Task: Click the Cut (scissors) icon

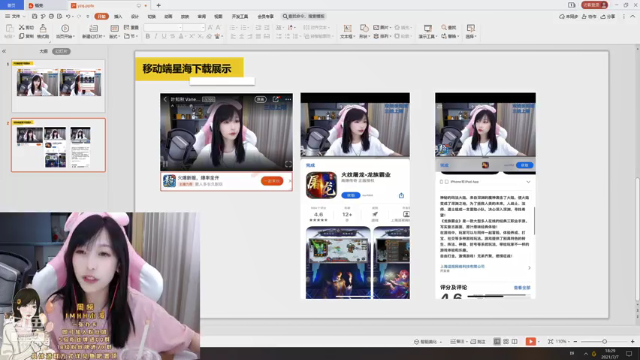Action: 22,27
